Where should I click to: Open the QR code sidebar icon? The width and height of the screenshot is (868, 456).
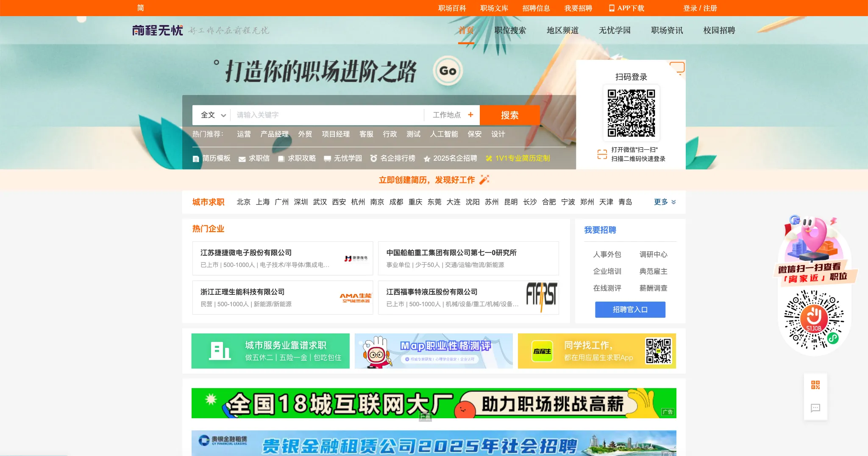tap(815, 385)
